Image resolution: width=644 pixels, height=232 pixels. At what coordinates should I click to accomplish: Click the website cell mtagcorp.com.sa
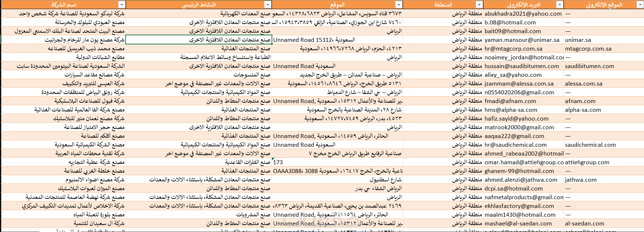[604, 48]
